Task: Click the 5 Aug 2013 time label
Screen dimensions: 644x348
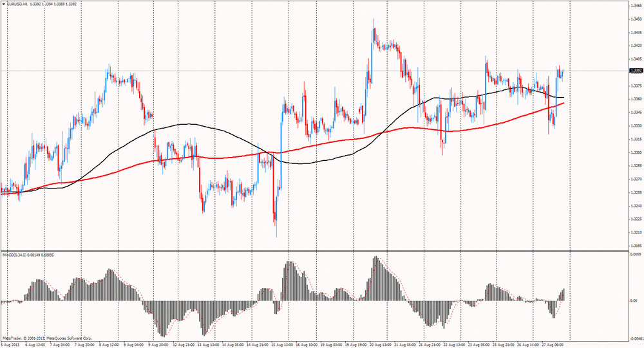Action: 9,345
